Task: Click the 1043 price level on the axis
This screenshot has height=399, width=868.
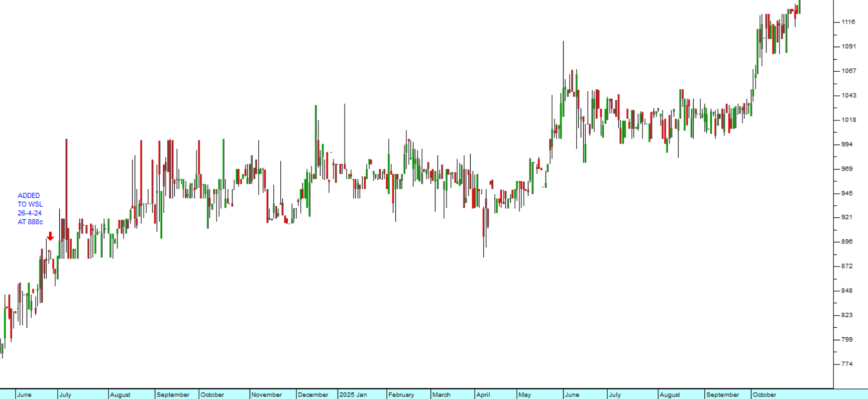Action: (848, 95)
